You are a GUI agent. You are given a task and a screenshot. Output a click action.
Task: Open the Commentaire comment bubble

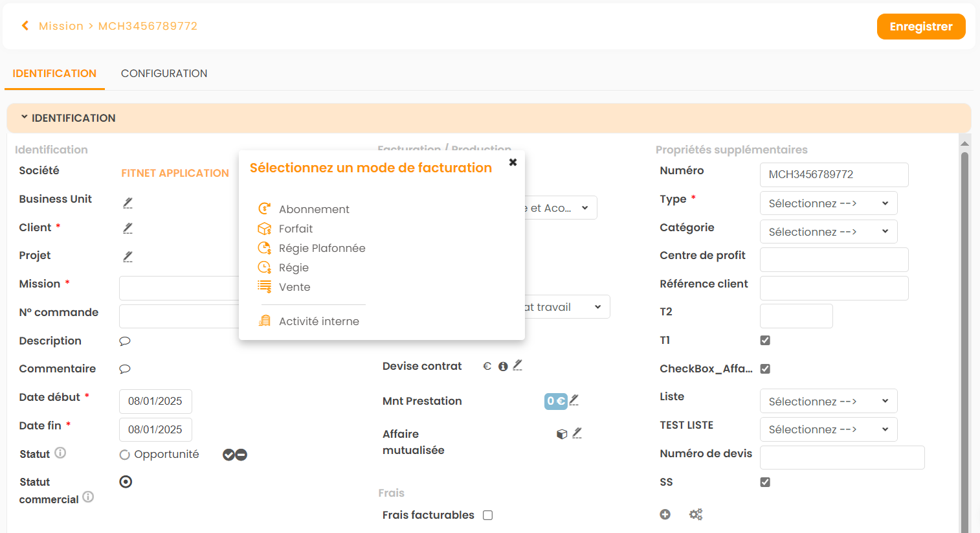[x=125, y=369]
